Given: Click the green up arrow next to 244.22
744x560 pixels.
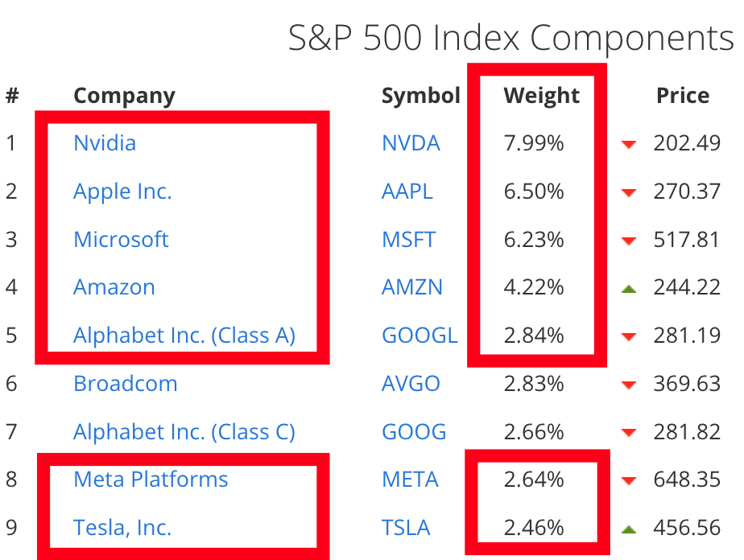Looking at the screenshot, I should click(x=629, y=288).
